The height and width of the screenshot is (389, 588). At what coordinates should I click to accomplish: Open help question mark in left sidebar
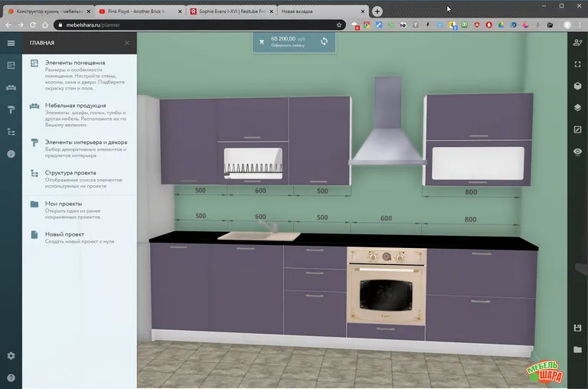pyautogui.click(x=11, y=378)
